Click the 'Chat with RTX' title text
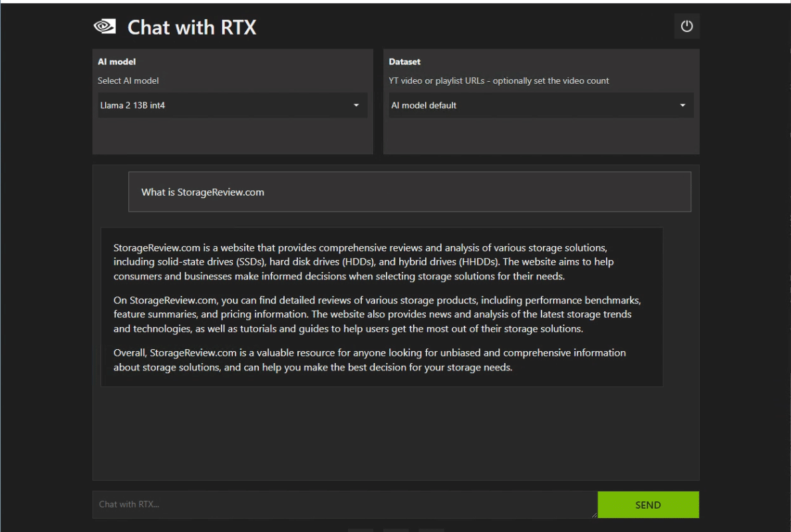Viewport: 791px width, 532px height. [192, 27]
